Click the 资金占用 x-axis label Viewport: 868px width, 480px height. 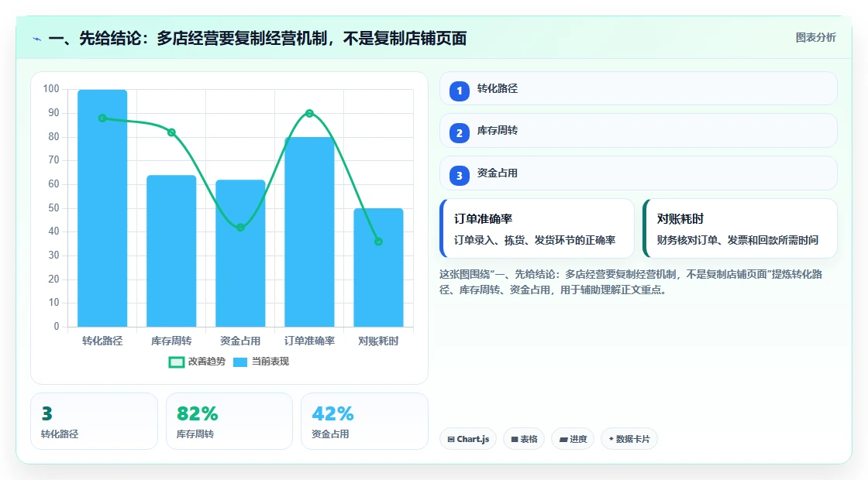pos(240,341)
